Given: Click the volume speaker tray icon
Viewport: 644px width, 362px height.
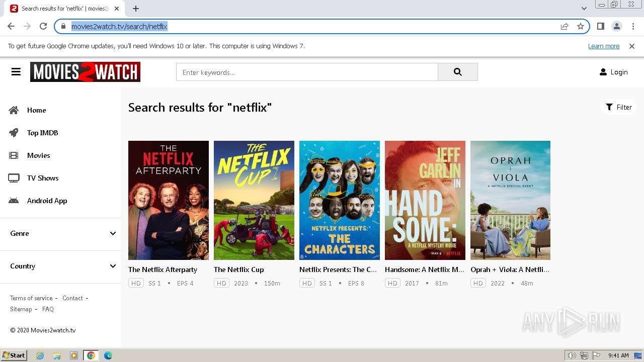Looking at the screenshot, I should pos(572,355).
